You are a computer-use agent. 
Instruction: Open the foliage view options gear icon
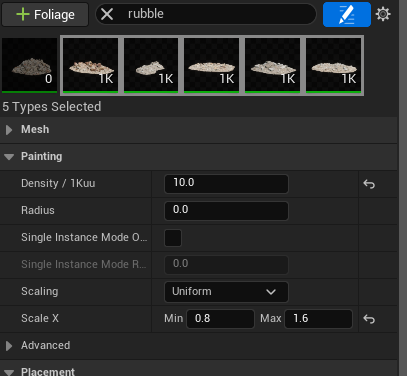coord(383,14)
